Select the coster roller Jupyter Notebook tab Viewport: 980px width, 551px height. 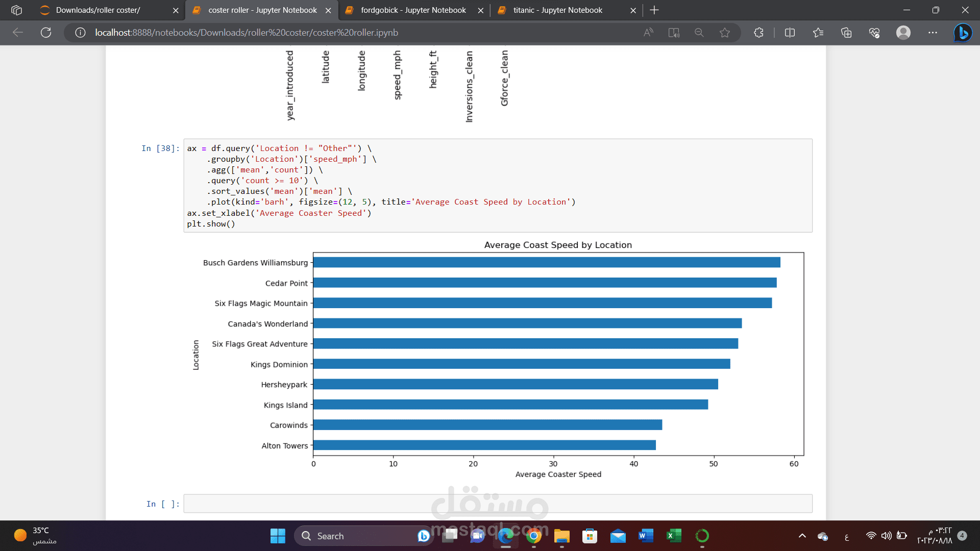(262, 10)
